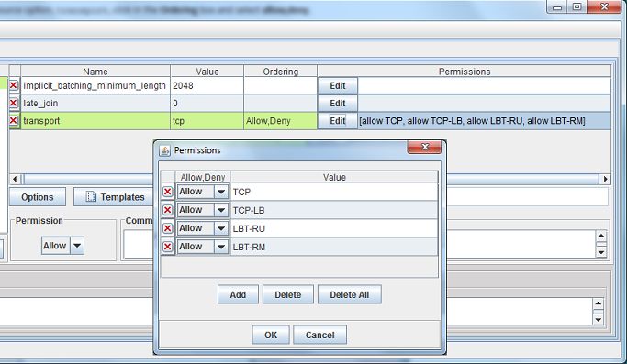627x364 pixels.
Task: Click the down arrow of comment box scrollbar
Action: (601, 252)
